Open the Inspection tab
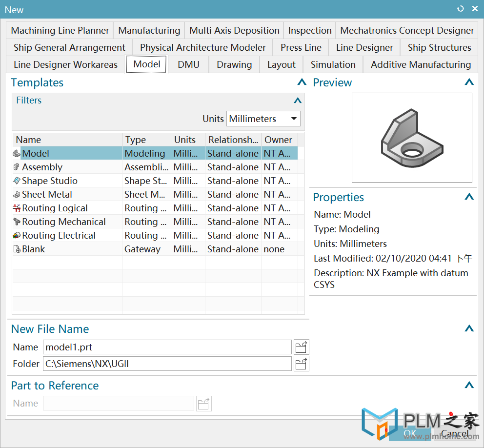The width and height of the screenshot is (484, 448). pyautogui.click(x=310, y=30)
